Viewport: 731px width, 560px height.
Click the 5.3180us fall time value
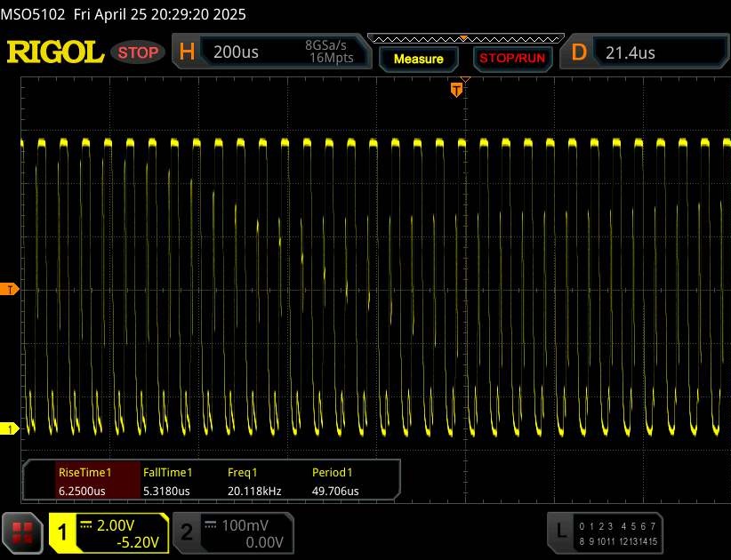[166, 491]
